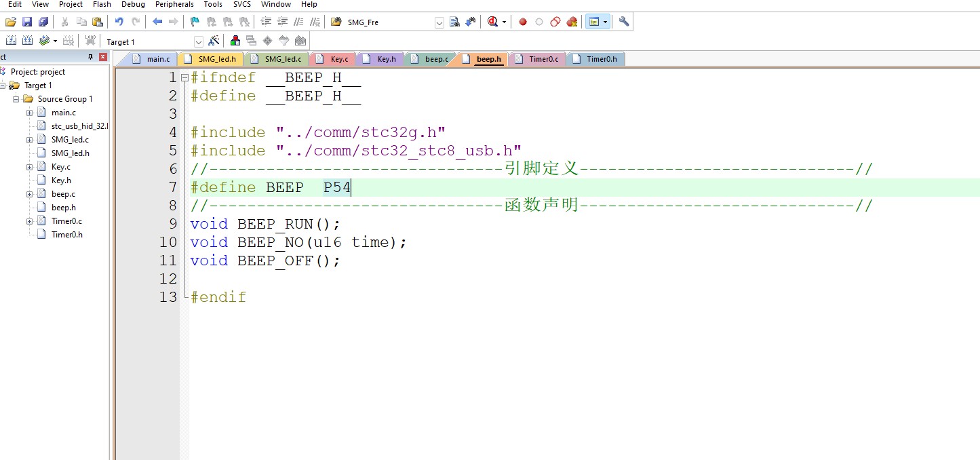Open the window layout dropdown arrow

click(x=605, y=22)
